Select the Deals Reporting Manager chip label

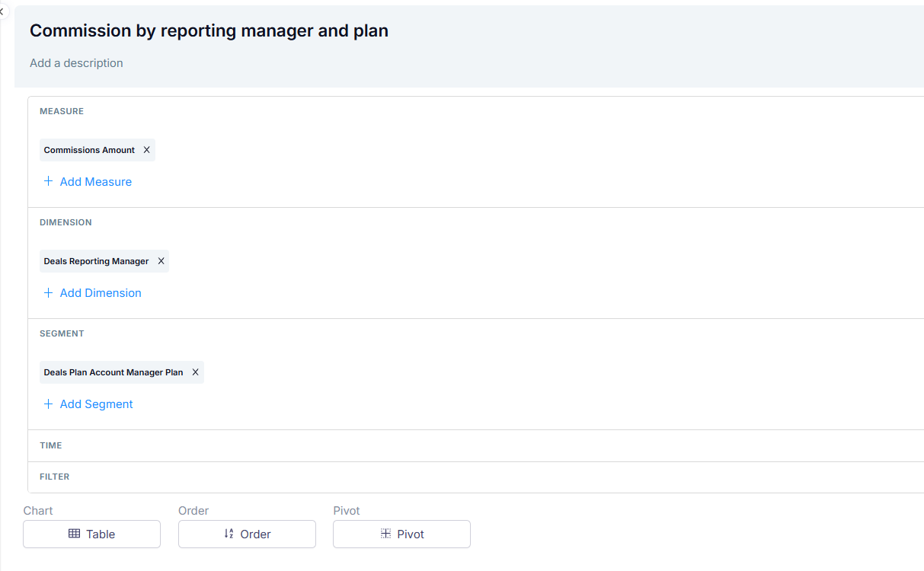(x=96, y=261)
